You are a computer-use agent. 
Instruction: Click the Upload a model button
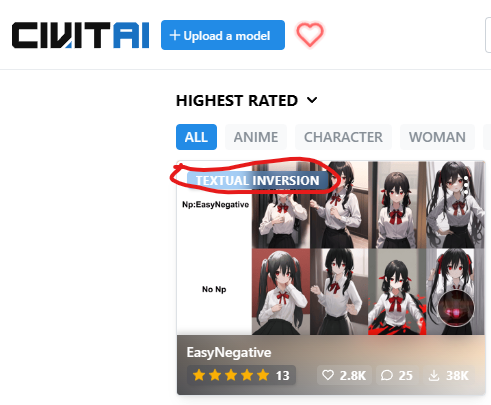[x=223, y=35]
